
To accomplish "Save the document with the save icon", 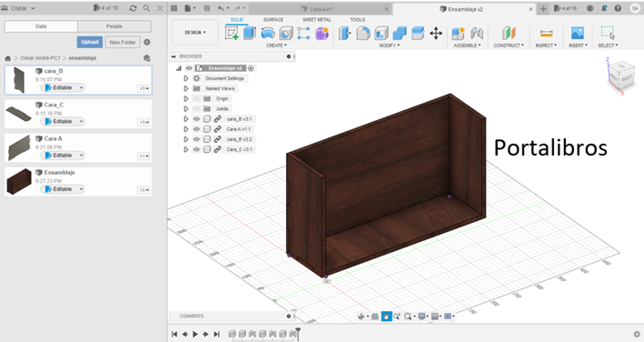I will pos(206,8).
